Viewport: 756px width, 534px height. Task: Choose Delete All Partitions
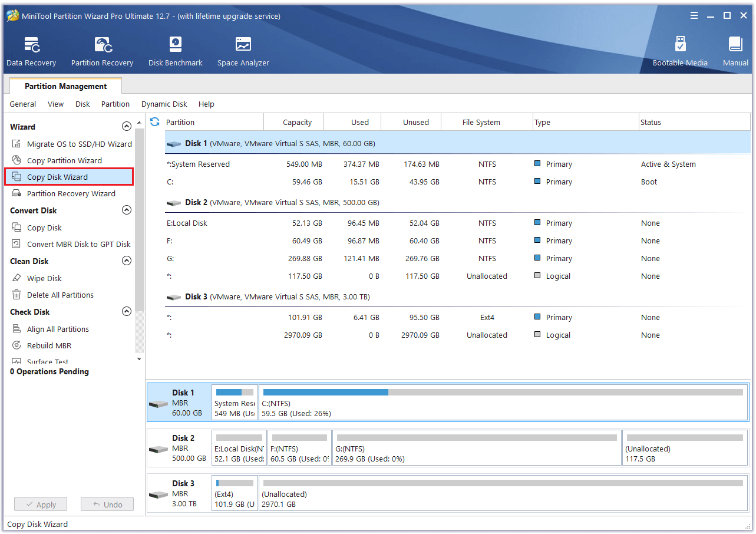tap(60, 295)
